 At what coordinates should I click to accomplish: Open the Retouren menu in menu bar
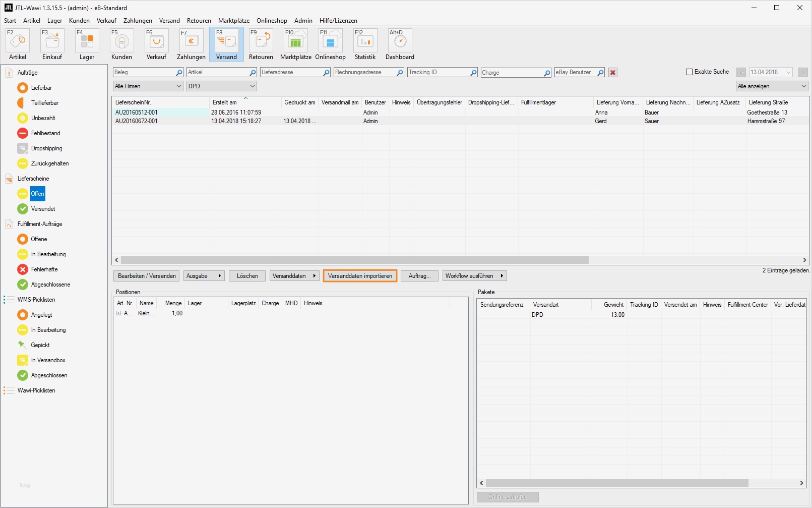[199, 21]
